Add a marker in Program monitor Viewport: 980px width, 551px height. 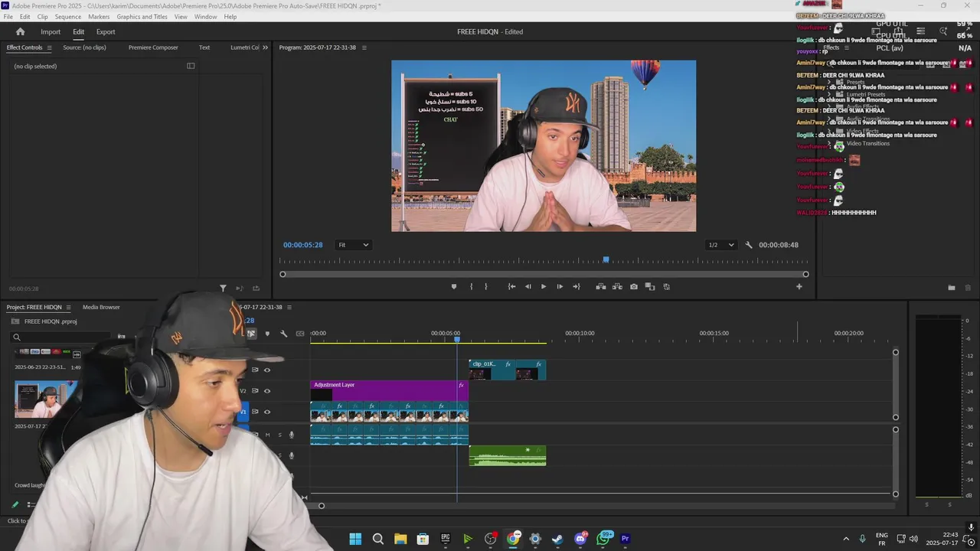(453, 286)
